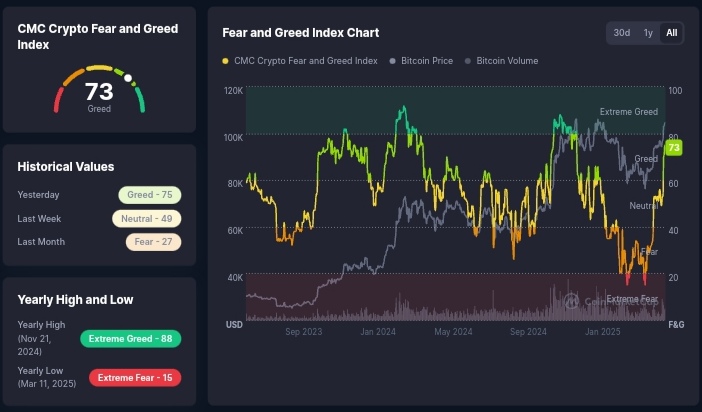Screen dimensions: 702x412
Task: Click the Extreme Fear - 15 yearly low badge
Action: pos(135,377)
